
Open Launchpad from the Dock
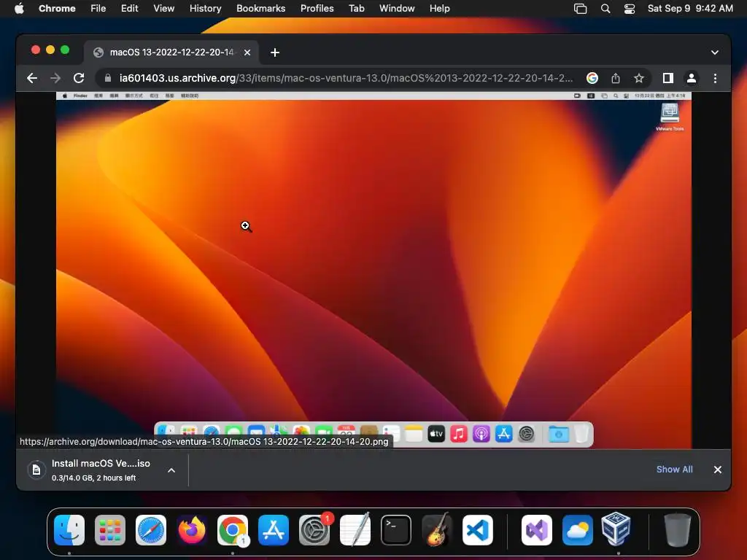(110, 530)
